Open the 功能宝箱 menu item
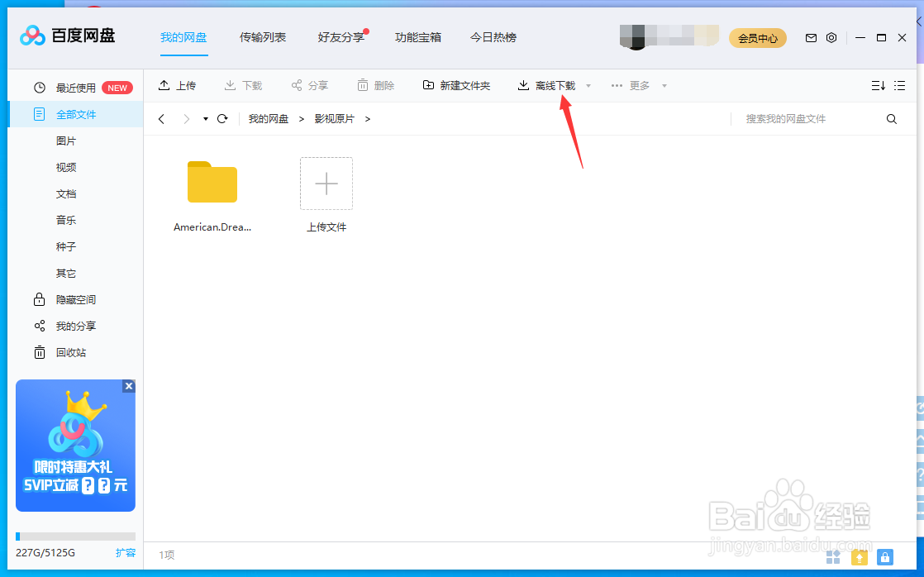Viewport: 924px width, 577px height. tap(418, 37)
